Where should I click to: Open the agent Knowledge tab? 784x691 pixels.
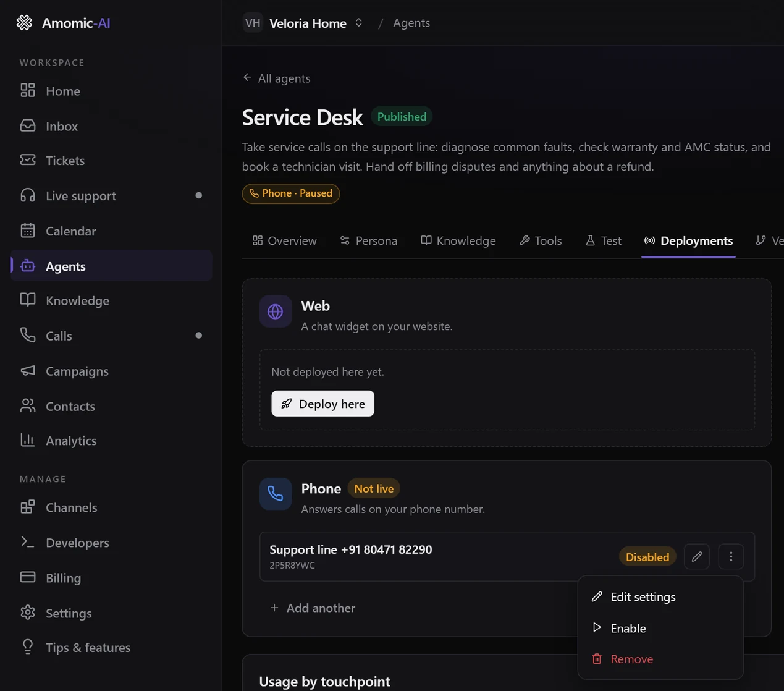point(458,240)
